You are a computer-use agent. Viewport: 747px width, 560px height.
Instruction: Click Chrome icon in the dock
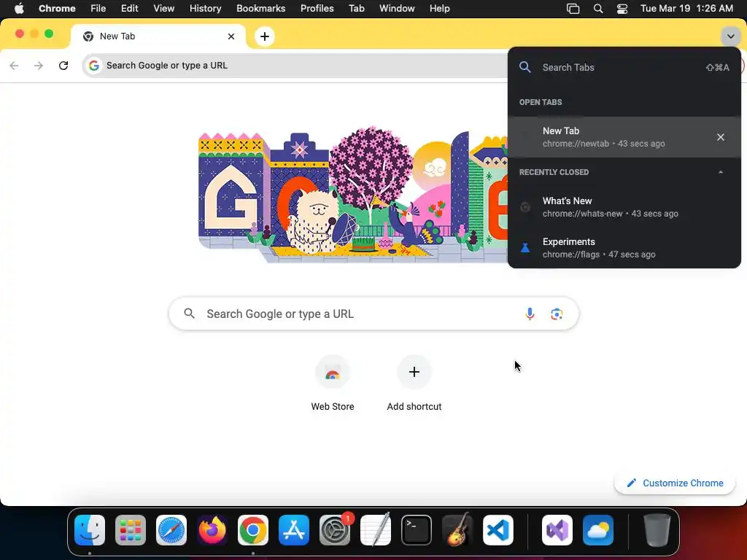click(x=253, y=530)
